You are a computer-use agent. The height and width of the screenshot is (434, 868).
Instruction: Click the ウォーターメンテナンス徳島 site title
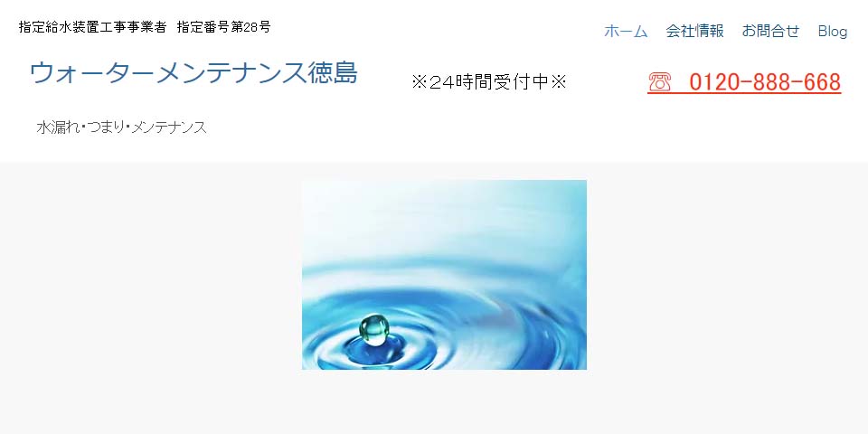tap(193, 72)
